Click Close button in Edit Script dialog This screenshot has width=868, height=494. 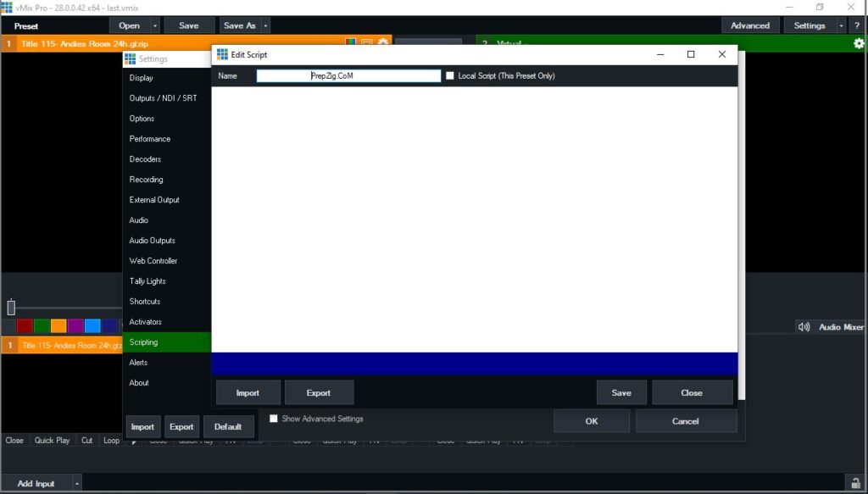coord(692,393)
